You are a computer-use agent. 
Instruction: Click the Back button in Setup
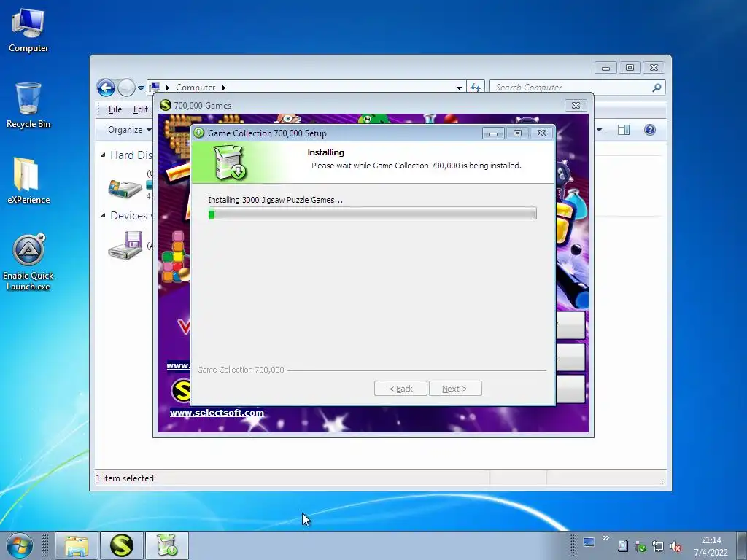click(400, 389)
